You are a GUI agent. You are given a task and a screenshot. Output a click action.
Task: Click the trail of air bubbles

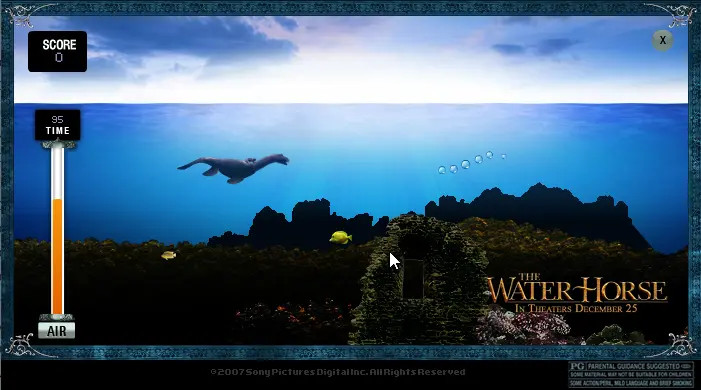(x=472, y=163)
